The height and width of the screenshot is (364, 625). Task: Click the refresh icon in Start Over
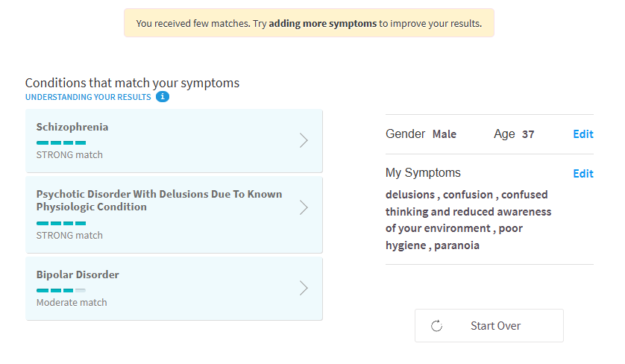[436, 326]
